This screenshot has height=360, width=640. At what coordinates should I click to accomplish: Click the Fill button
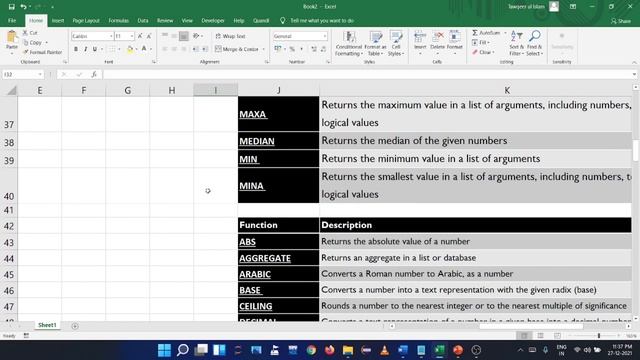pos(480,42)
